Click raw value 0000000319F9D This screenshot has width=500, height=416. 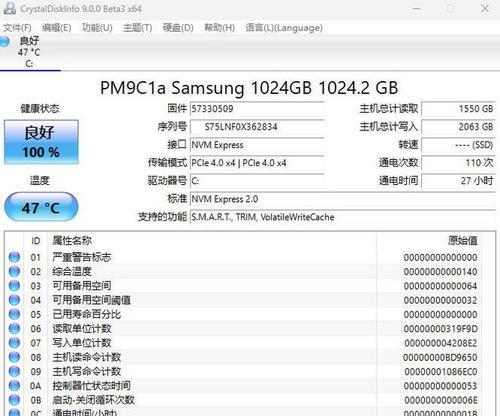point(441,329)
